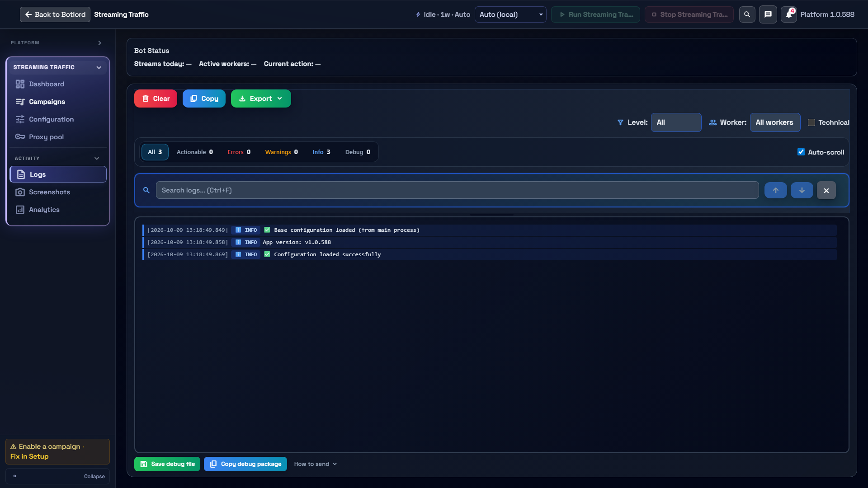Focus the Search logs input field
The width and height of the screenshot is (868, 488).
coord(457,190)
